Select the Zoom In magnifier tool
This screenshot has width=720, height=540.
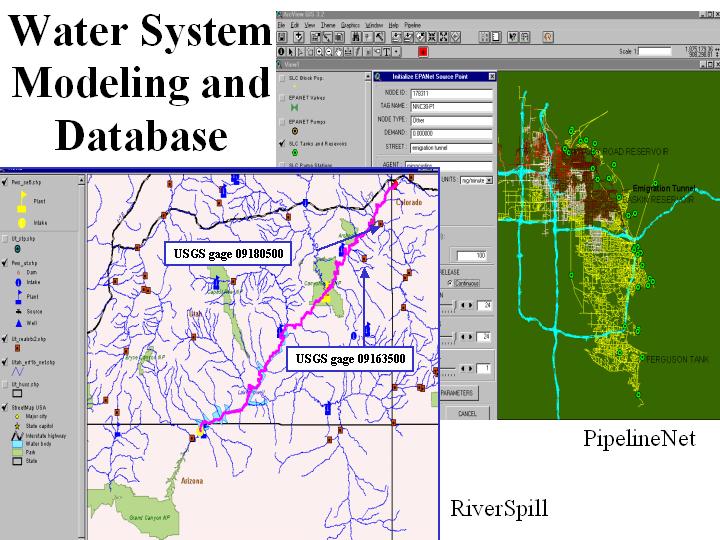[x=319, y=52]
